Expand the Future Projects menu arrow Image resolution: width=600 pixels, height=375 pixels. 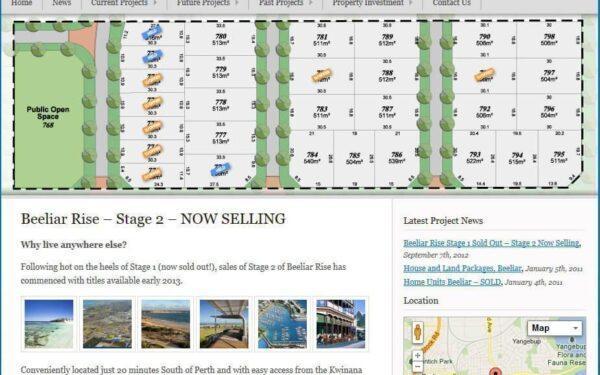[237, 3]
